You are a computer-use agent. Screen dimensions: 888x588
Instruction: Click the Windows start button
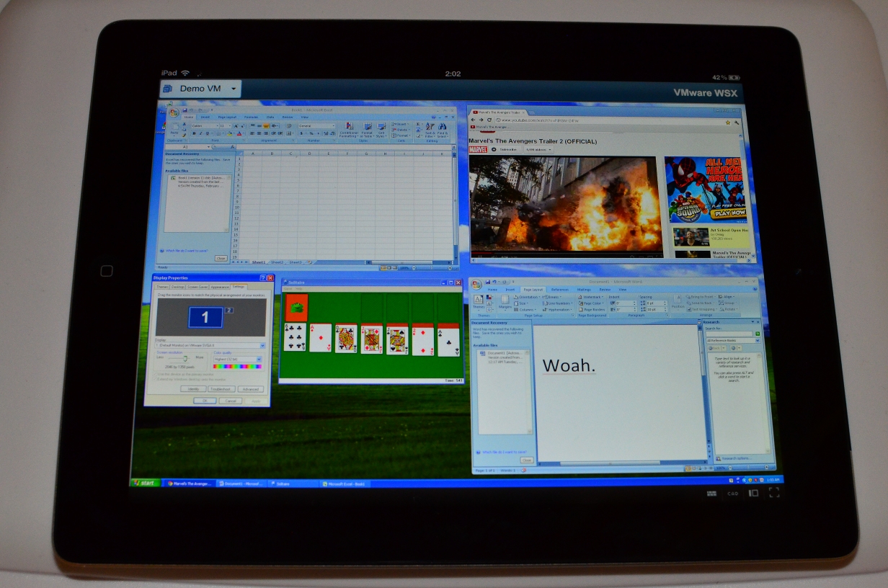145,483
